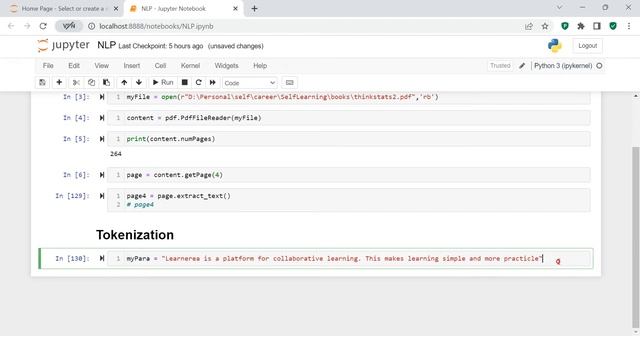Viewport: 640px width, 360px height.
Task: Open the Insert menu
Action: tap(132, 66)
